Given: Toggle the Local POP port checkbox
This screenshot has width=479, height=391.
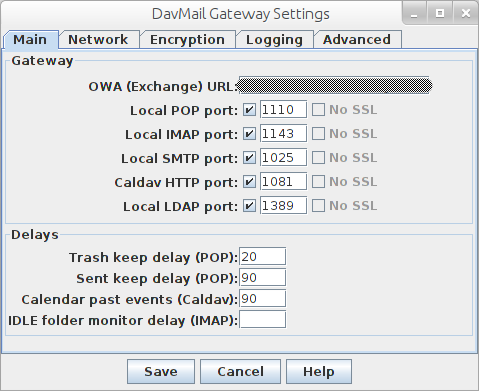Looking at the screenshot, I should (x=249, y=110).
